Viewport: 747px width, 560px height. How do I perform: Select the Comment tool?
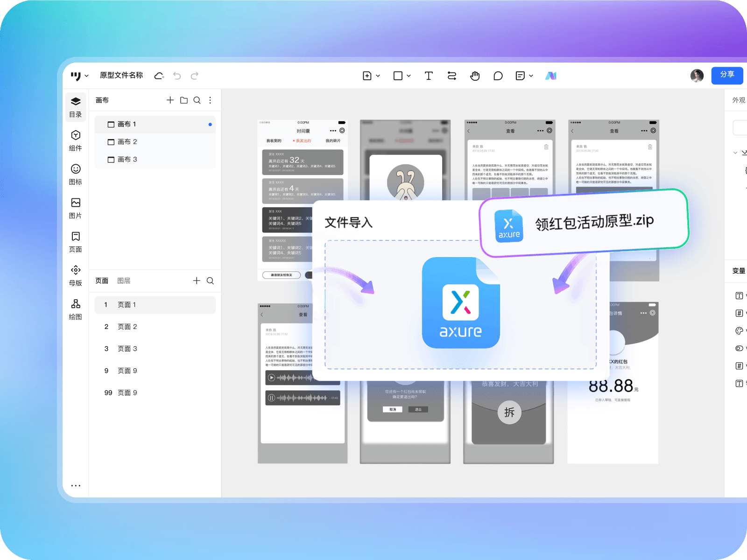point(498,76)
